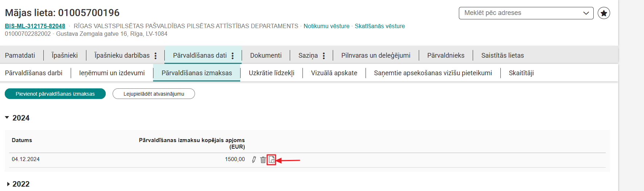Select the Pārvaldīšanas izmaksas subtab
Screen dimensions: 644x191
tap(197, 73)
